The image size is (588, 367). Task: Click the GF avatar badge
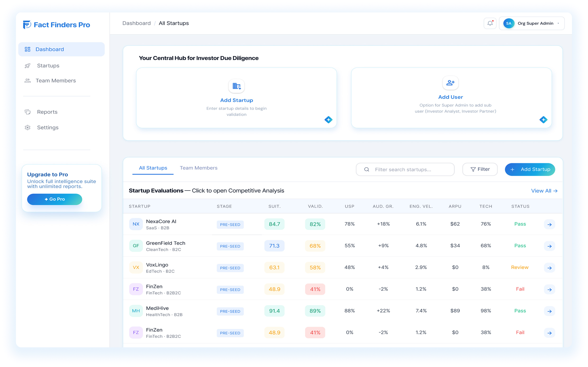pyautogui.click(x=136, y=246)
